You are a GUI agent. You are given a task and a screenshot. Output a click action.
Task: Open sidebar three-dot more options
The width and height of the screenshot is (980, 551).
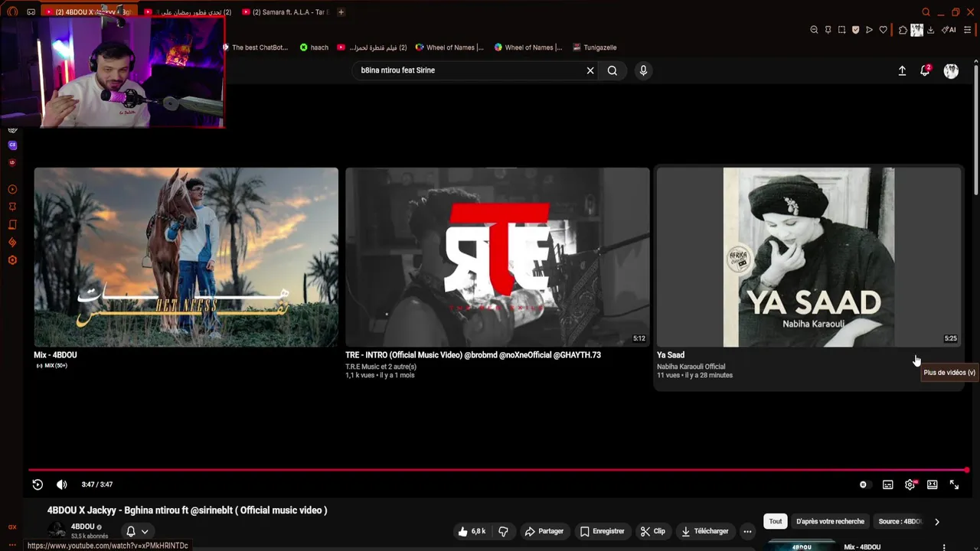pos(12,545)
